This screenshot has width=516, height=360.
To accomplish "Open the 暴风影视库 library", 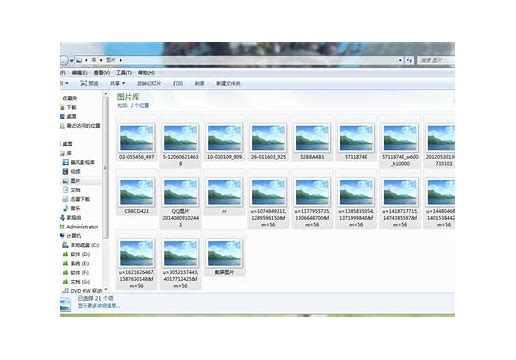I will point(79,162).
